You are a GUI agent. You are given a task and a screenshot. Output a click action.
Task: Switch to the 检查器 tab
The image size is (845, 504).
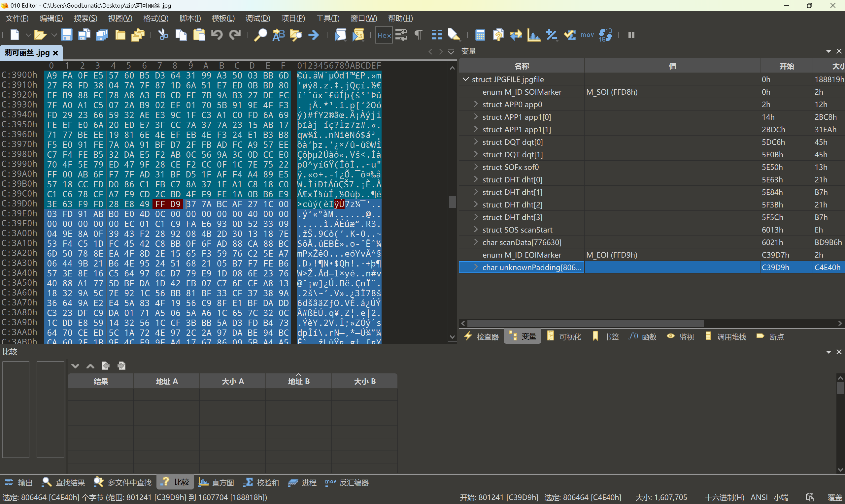[482, 336]
